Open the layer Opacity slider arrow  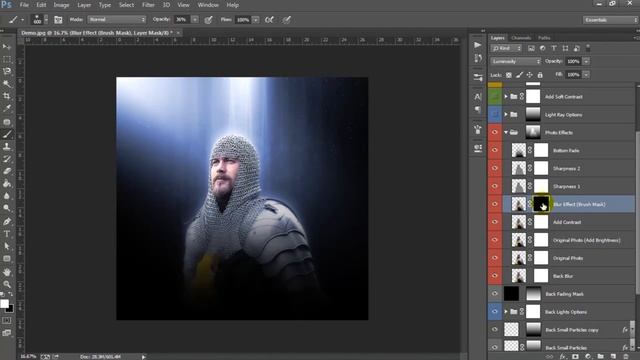tap(587, 61)
